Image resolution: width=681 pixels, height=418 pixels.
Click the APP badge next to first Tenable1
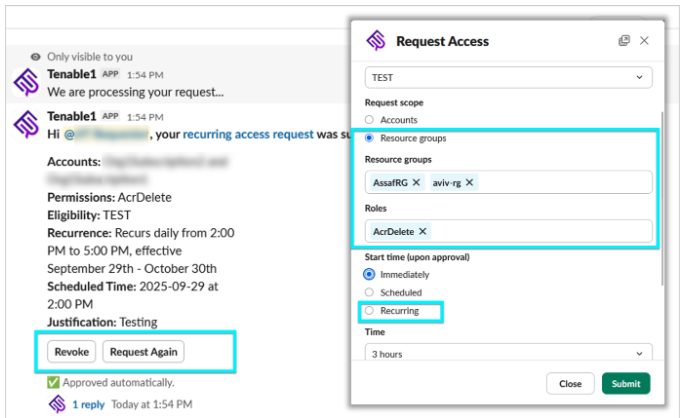110,74
